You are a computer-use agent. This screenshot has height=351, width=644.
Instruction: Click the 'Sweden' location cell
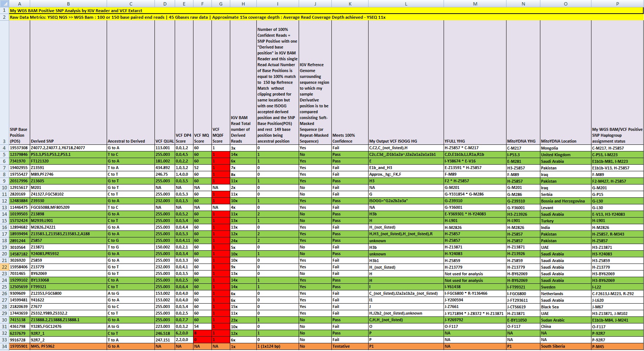click(566, 287)
